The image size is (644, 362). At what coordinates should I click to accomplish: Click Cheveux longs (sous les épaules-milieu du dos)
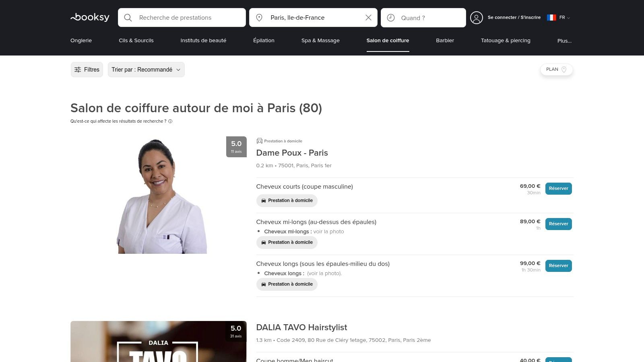(323, 264)
